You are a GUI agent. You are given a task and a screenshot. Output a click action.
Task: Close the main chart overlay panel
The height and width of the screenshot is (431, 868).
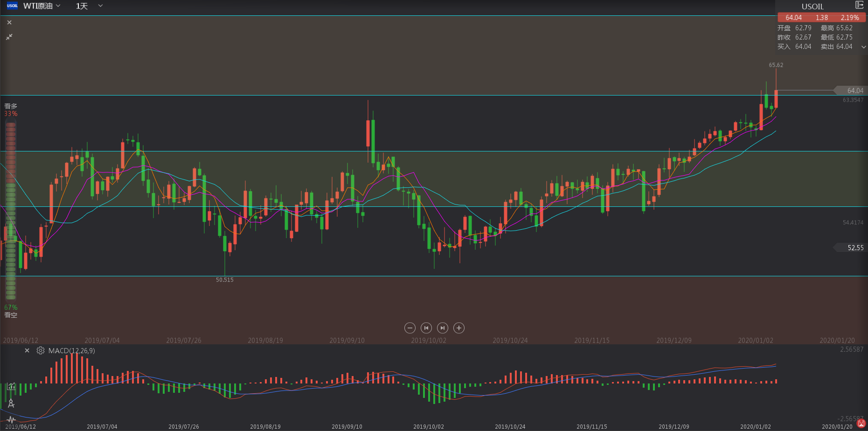click(x=9, y=22)
